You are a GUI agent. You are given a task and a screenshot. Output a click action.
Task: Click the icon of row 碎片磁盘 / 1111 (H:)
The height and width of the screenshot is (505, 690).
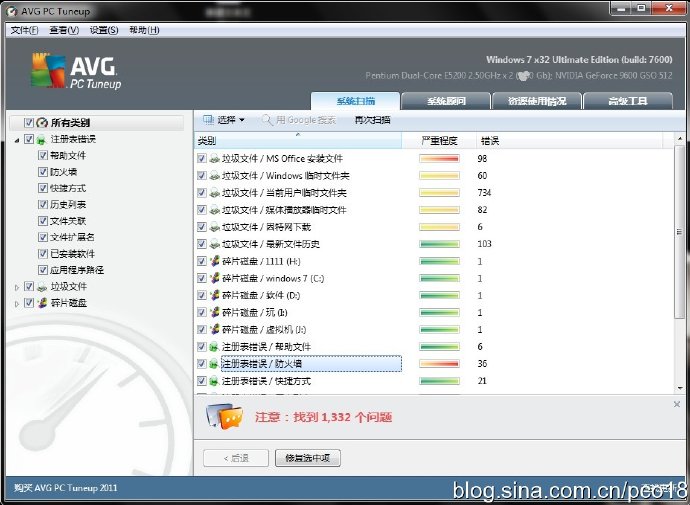tap(214, 261)
